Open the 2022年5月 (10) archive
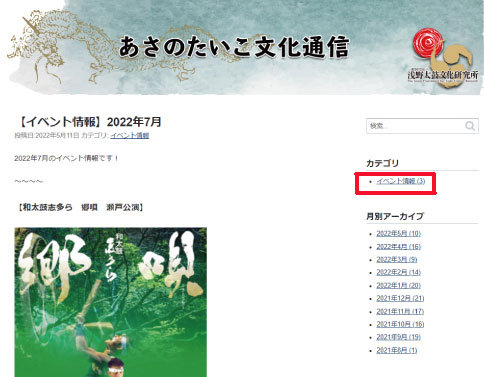Viewport: 484px width, 377px height. click(398, 234)
